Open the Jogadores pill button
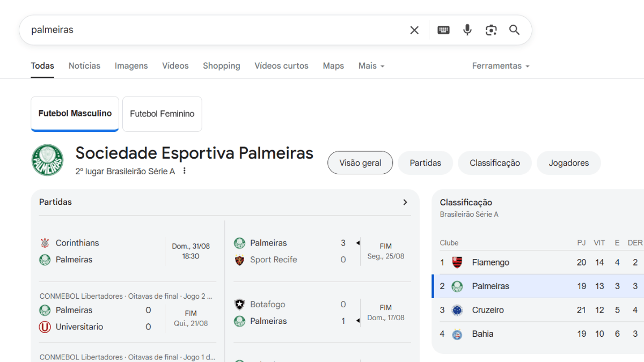644x362 pixels. tap(568, 163)
